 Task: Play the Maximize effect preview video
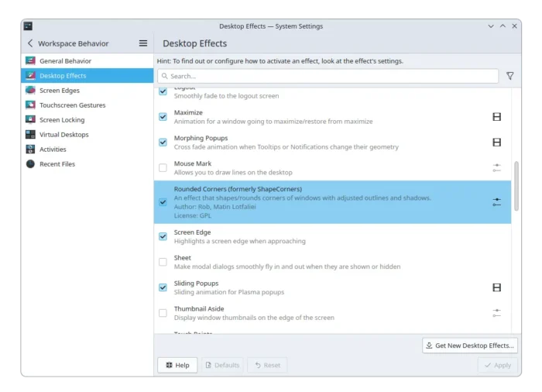[x=496, y=117]
